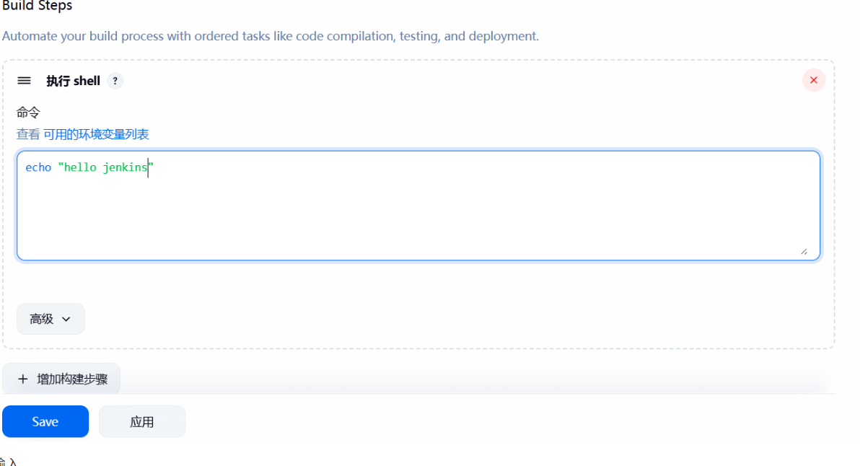
Task: Click the "Automate your build process" description
Action: click(x=270, y=36)
